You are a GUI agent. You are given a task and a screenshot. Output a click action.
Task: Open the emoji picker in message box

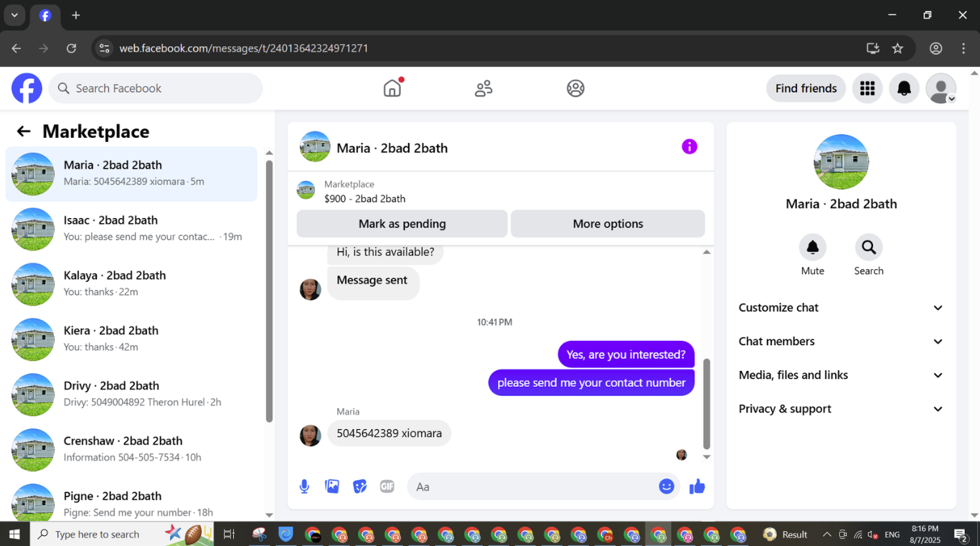click(666, 486)
